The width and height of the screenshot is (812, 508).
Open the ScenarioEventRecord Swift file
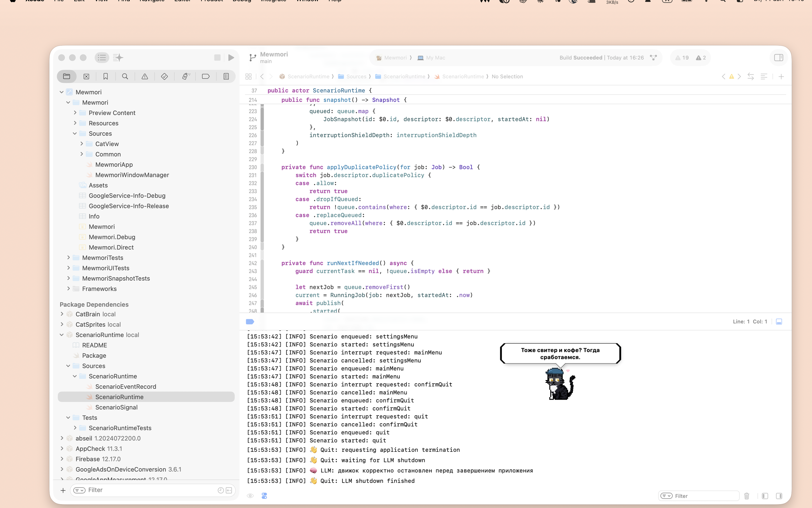[x=126, y=387]
